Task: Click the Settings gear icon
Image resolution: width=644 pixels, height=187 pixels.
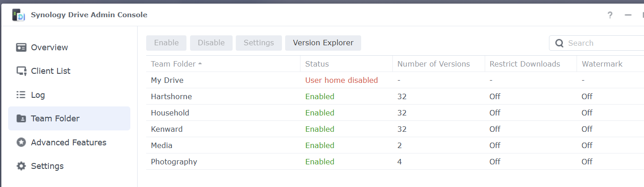Action: (x=21, y=166)
